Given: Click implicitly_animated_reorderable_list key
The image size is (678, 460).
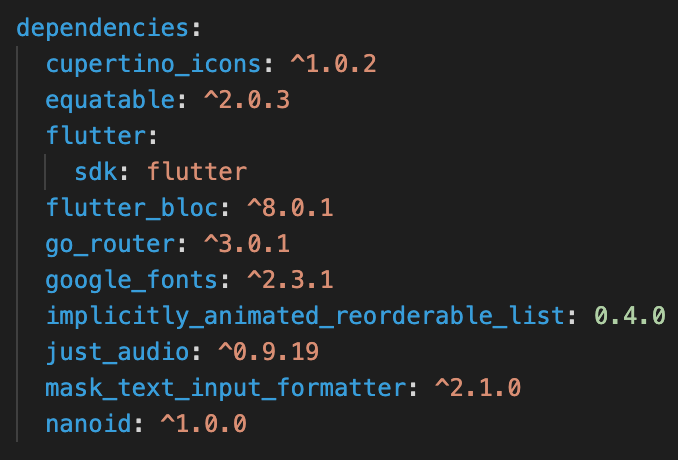Looking at the screenshot, I should 305,316.
